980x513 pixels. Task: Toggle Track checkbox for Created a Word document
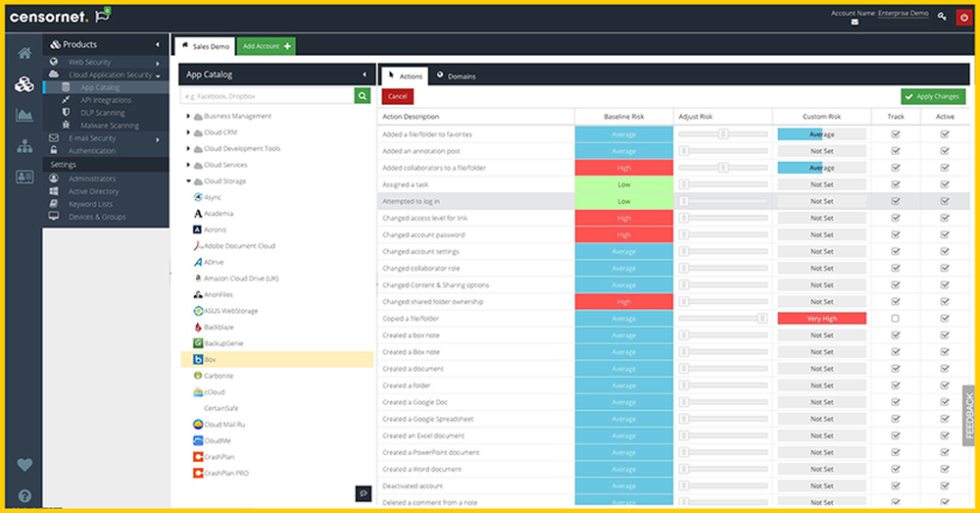coord(895,469)
